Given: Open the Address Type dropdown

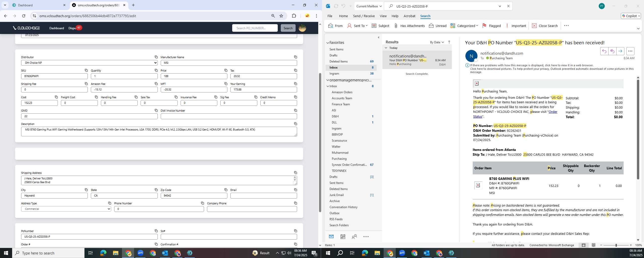Looking at the screenshot, I should coord(66,209).
